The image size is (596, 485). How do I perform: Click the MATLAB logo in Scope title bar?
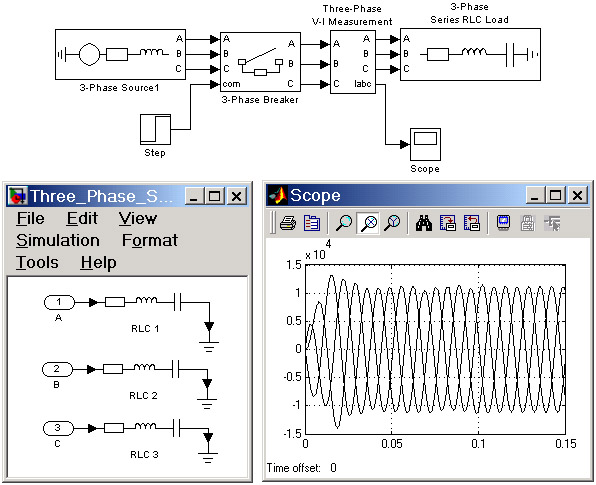(x=278, y=195)
